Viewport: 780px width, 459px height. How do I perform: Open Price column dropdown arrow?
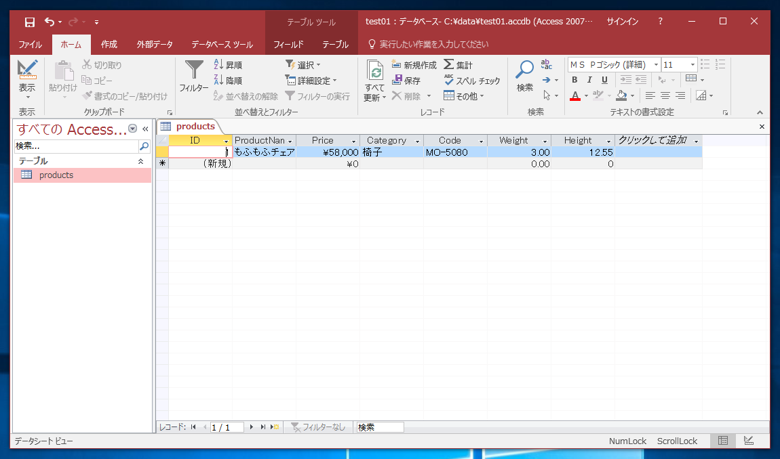coord(354,141)
